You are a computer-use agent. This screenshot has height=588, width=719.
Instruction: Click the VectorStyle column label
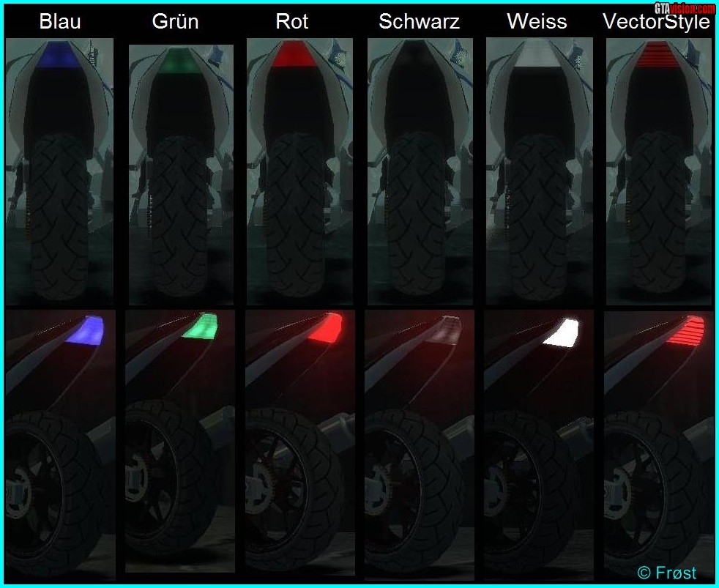pos(657,21)
